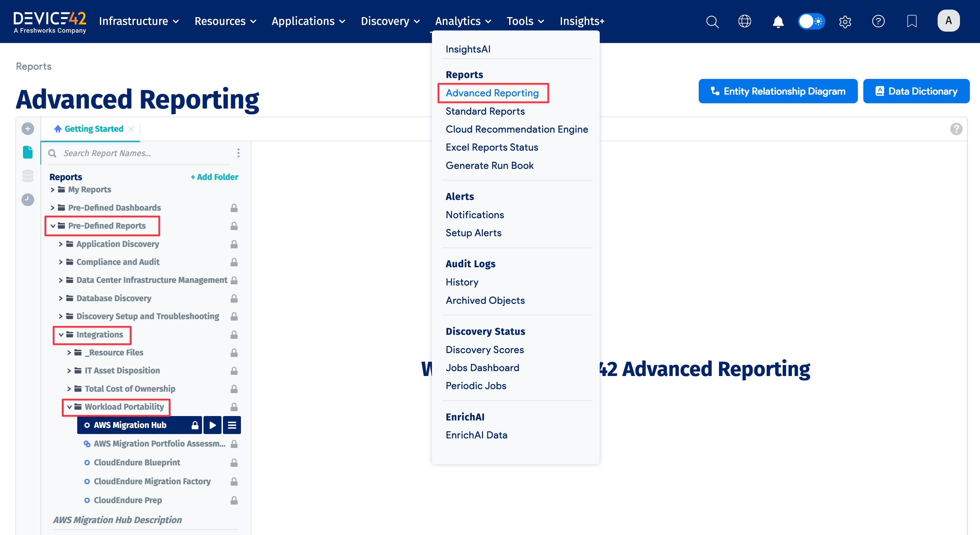Open Cloud Recommendation Engine menu entry

(x=517, y=129)
